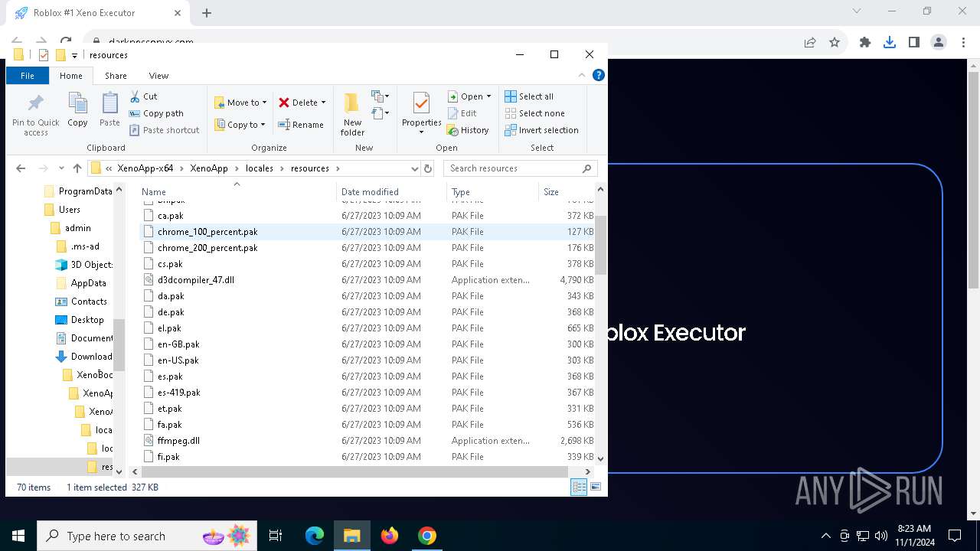Click Edit in the Open group
Screen dimensions: 980x551
(x=462, y=113)
